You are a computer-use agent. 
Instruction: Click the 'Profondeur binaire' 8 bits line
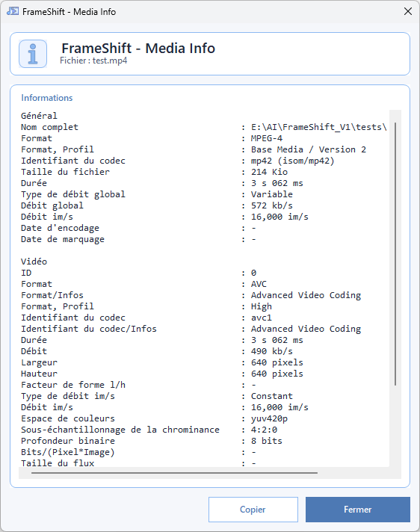pyautogui.click(x=152, y=441)
